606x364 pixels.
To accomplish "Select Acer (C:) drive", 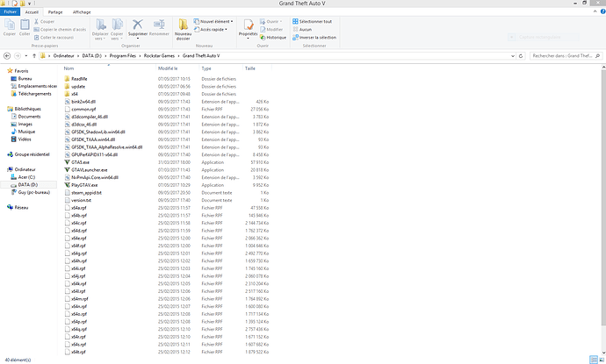I will [x=26, y=177].
